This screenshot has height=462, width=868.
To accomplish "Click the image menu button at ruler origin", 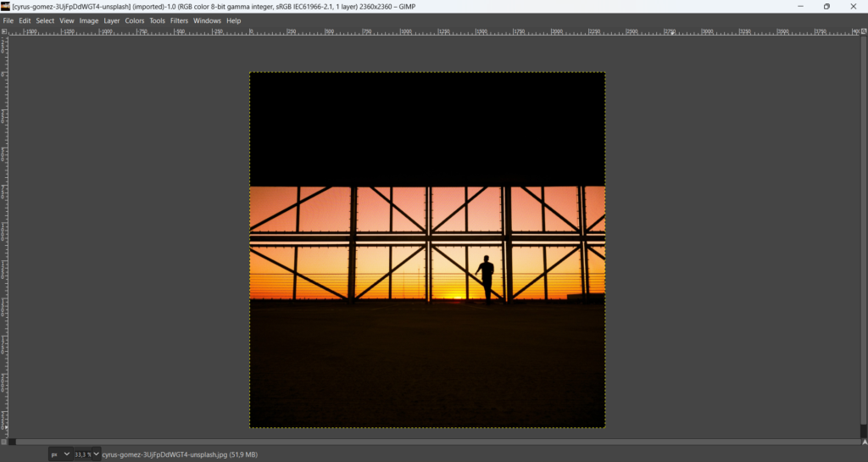I will pos(4,31).
